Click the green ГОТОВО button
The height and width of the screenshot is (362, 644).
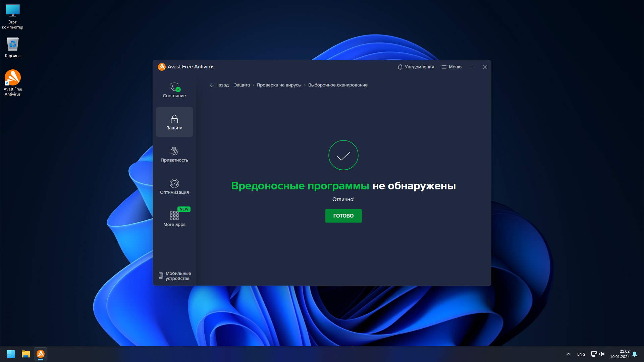(x=343, y=216)
